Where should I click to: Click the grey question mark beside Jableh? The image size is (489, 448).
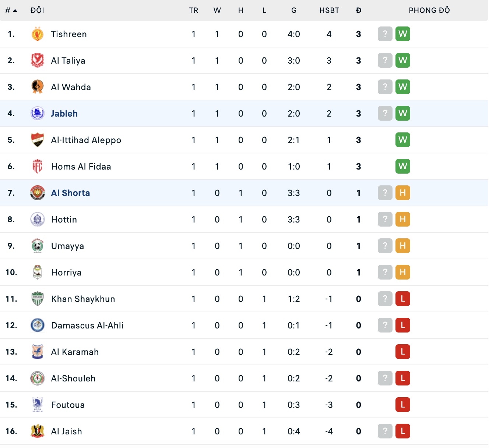pyautogui.click(x=385, y=114)
